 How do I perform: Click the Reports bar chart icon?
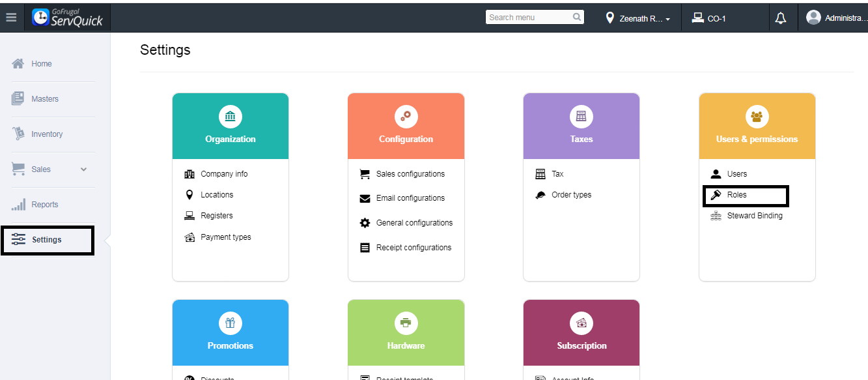click(x=18, y=204)
